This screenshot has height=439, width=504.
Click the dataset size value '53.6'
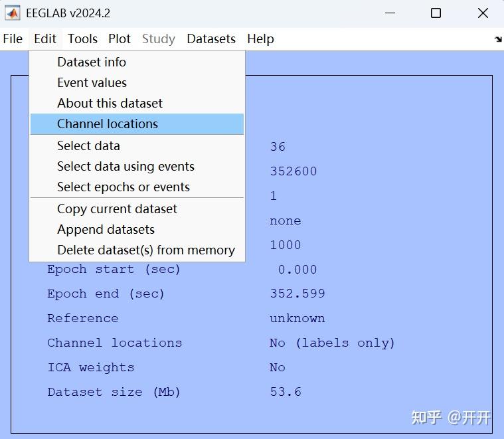tap(286, 392)
